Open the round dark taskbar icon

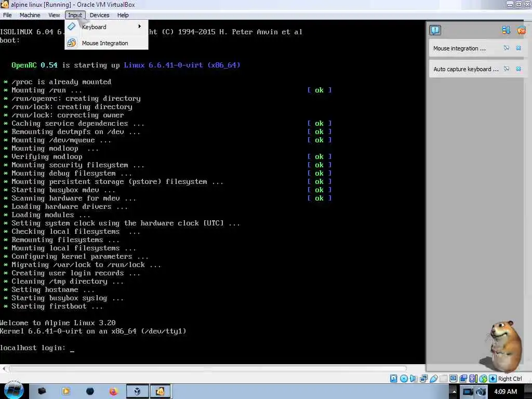coord(90,391)
